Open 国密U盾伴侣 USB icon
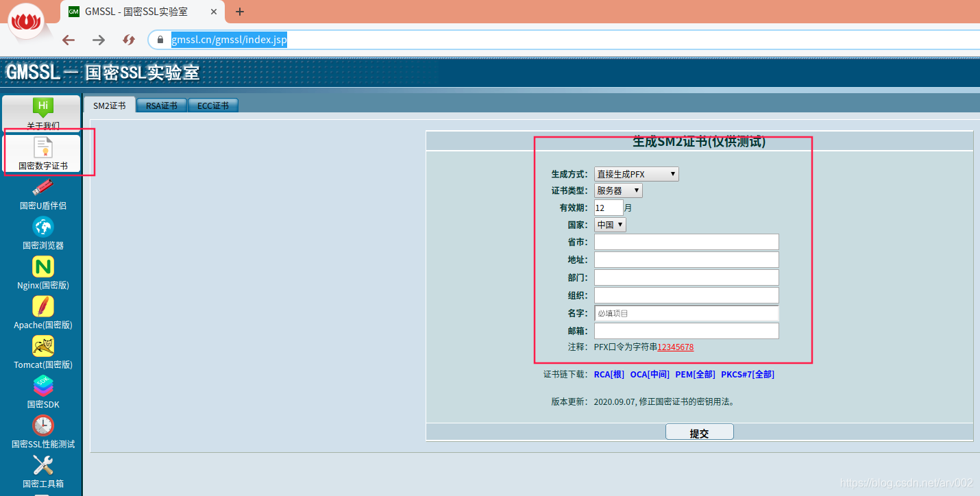Screen dimensions: 980x496 (42, 186)
